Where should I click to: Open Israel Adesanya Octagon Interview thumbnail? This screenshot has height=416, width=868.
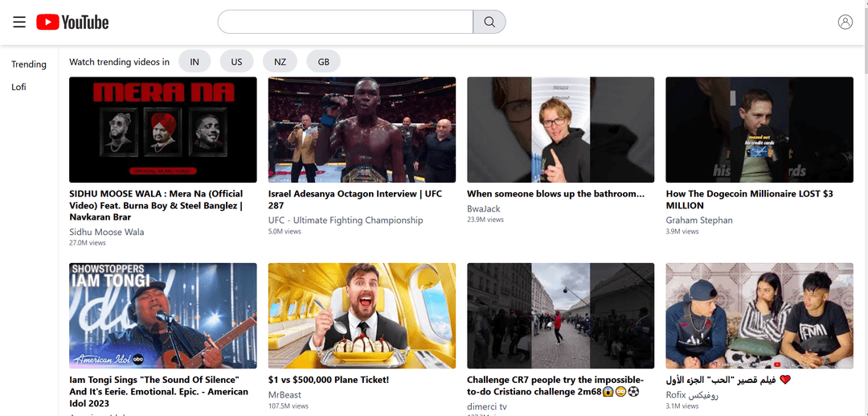pyautogui.click(x=362, y=130)
